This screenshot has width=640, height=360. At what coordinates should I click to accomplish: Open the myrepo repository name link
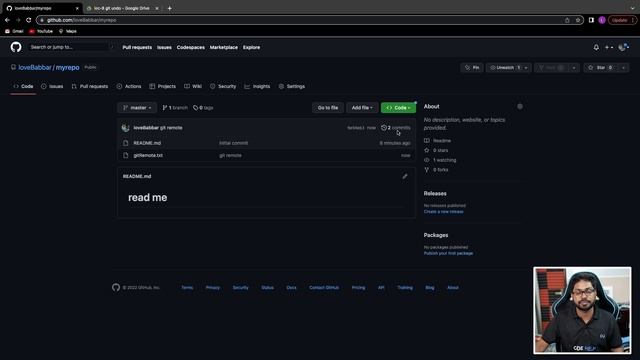tap(67, 68)
